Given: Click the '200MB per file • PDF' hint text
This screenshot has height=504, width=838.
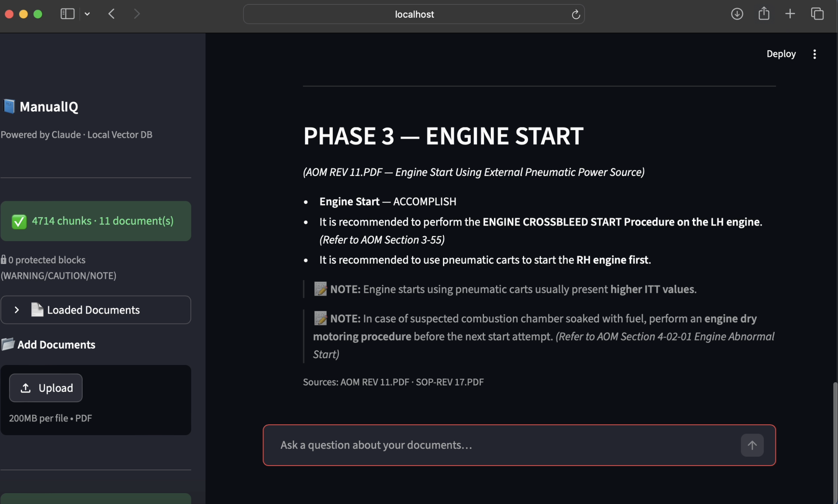Looking at the screenshot, I should [x=51, y=418].
